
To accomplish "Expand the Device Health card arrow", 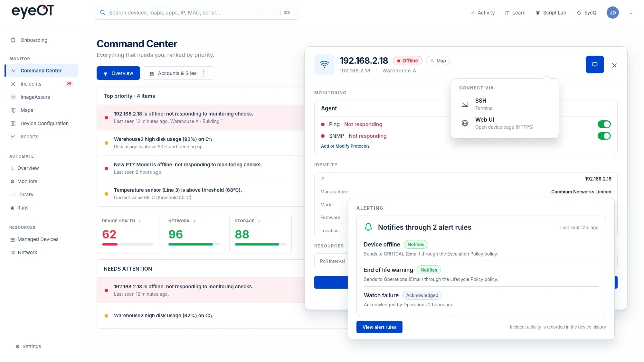I will coord(139,221).
